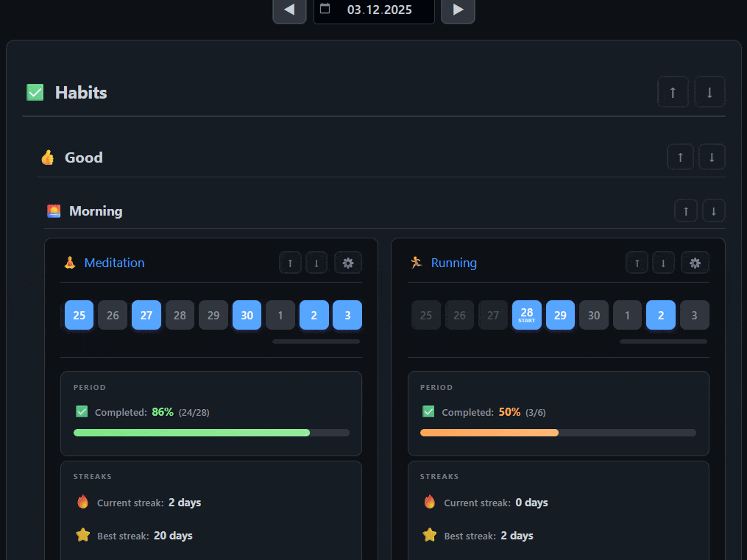Toggle Running day 3

pos(695,315)
